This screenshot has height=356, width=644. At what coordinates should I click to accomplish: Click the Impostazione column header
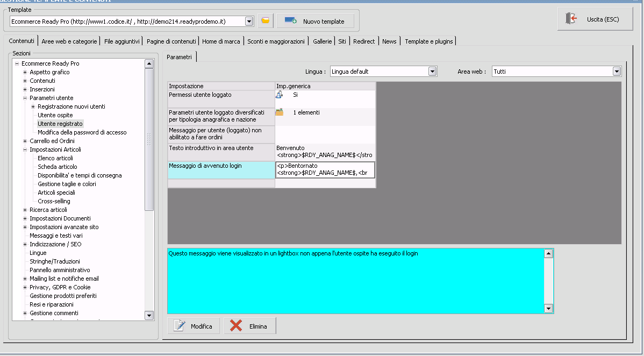(x=221, y=86)
